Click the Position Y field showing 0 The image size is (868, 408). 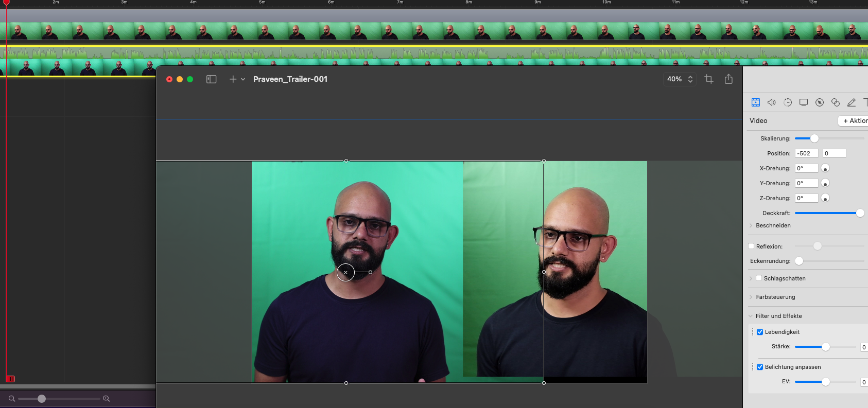point(835,153)
